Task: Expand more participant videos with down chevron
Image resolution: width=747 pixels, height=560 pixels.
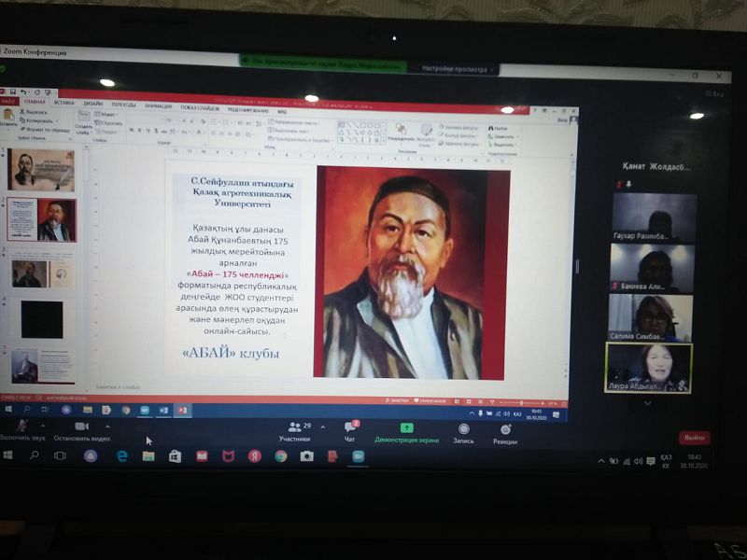Action: 647,403
